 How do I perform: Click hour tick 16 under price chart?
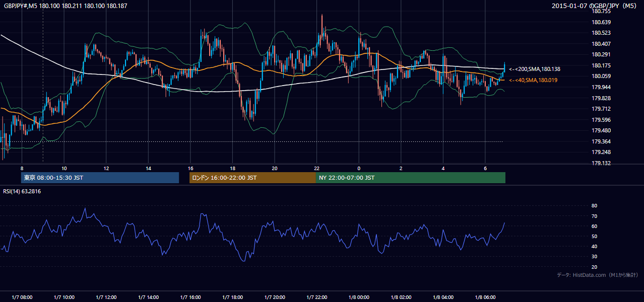190,168
